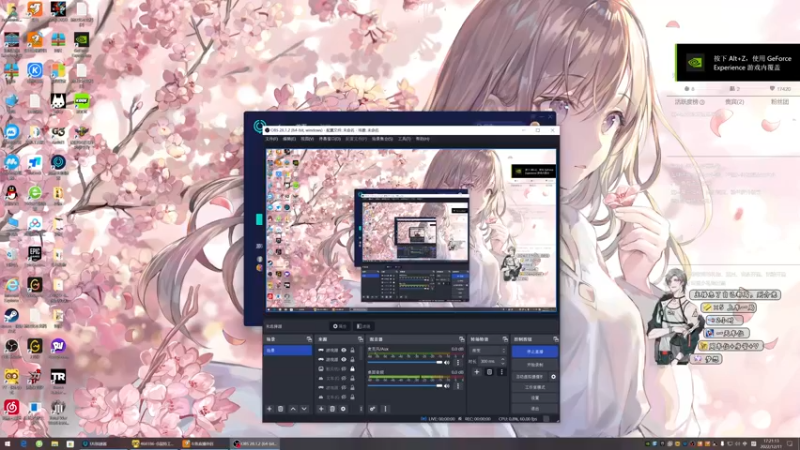
Task: Open source properties via Sources dock gear icon
Action: click(343, 409)
